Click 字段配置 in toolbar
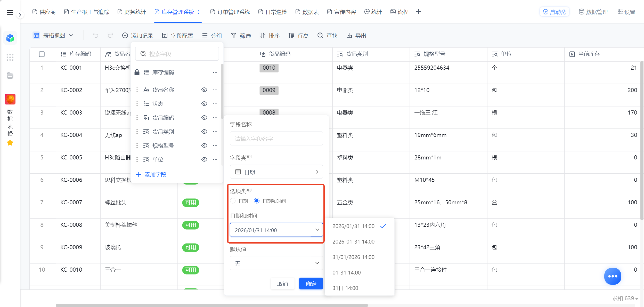644x307 pixels. coord(178,36)
